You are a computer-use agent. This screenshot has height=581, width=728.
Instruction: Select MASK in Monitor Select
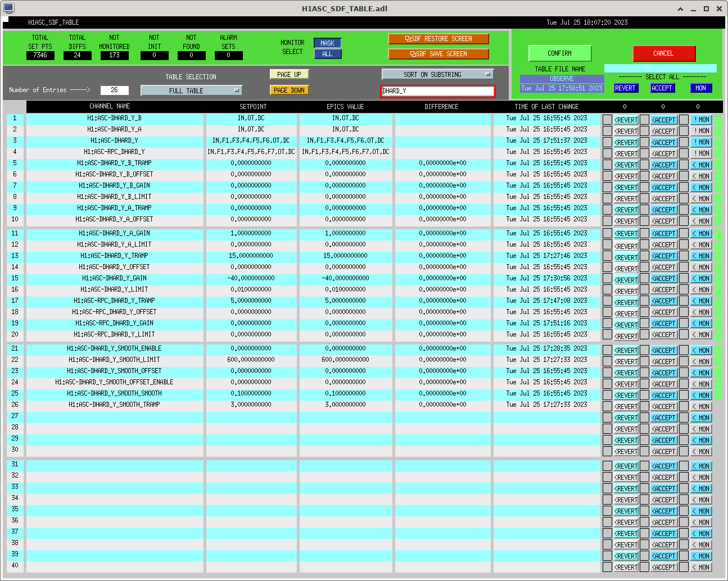click(327, 43)
